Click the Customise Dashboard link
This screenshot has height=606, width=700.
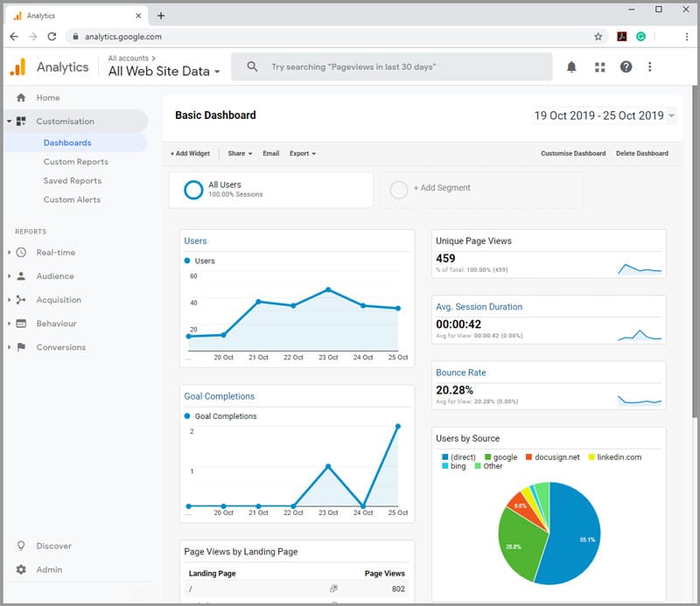[572, 153]
